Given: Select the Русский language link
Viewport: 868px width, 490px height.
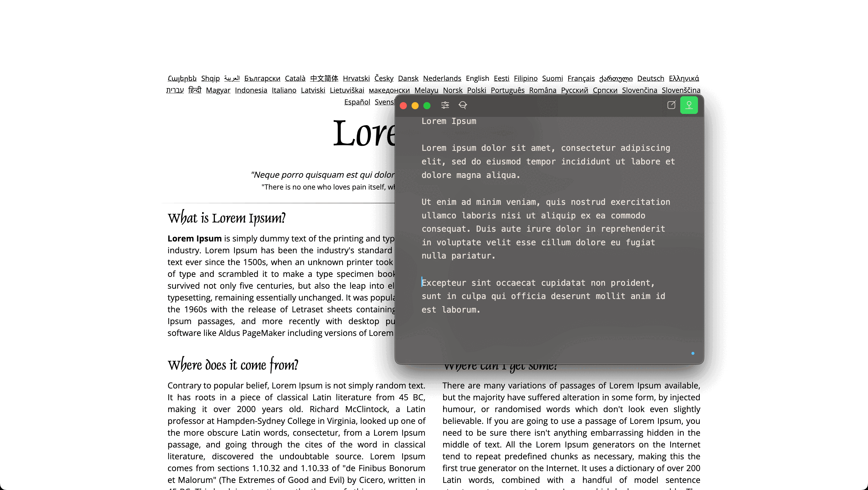Looking at the screenshot, I should 574,90.
